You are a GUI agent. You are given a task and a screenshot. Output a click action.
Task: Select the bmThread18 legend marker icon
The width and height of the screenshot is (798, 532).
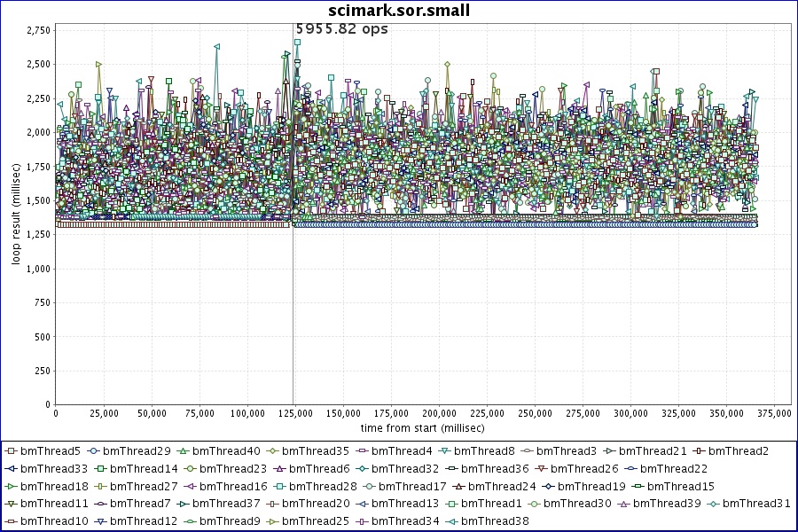11,486
